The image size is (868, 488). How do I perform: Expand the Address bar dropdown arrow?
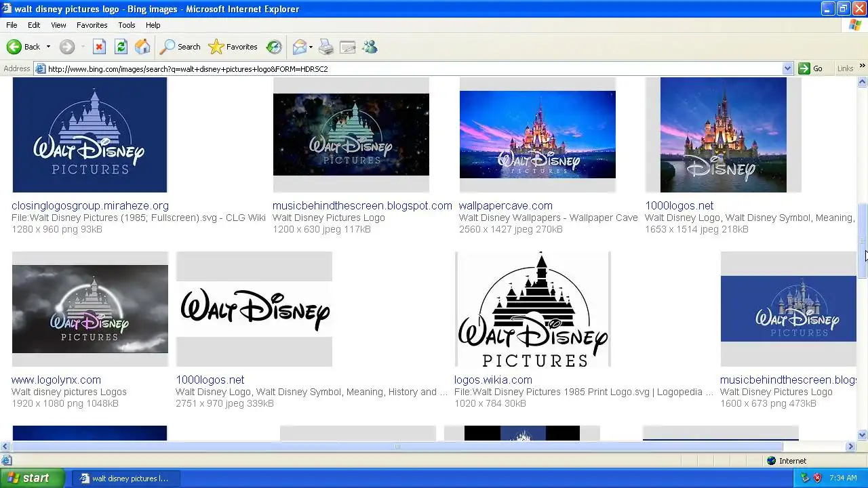point(787,68)
